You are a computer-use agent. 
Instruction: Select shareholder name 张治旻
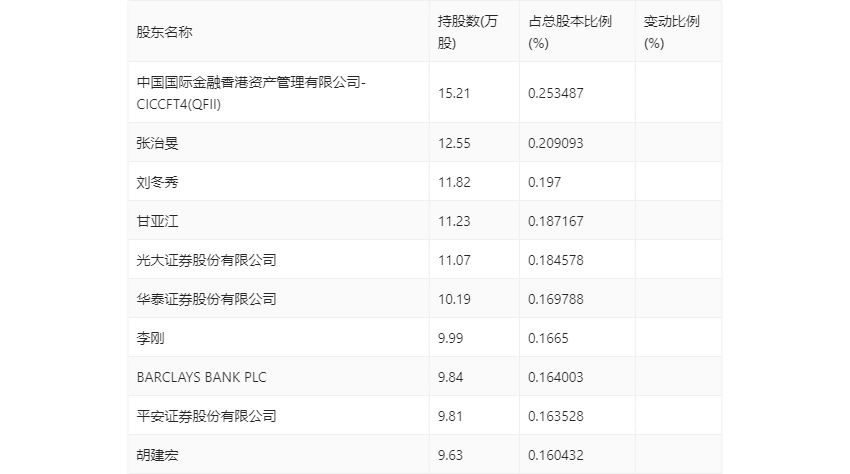(x=157, y=143)
